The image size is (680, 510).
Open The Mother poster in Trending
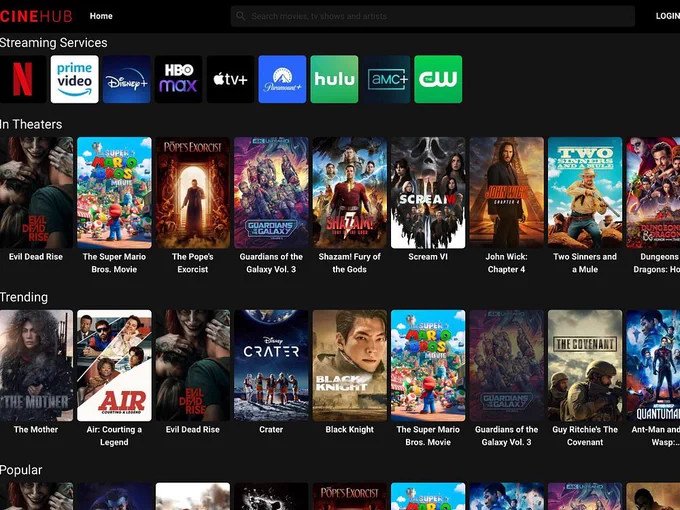pos(36,365)
